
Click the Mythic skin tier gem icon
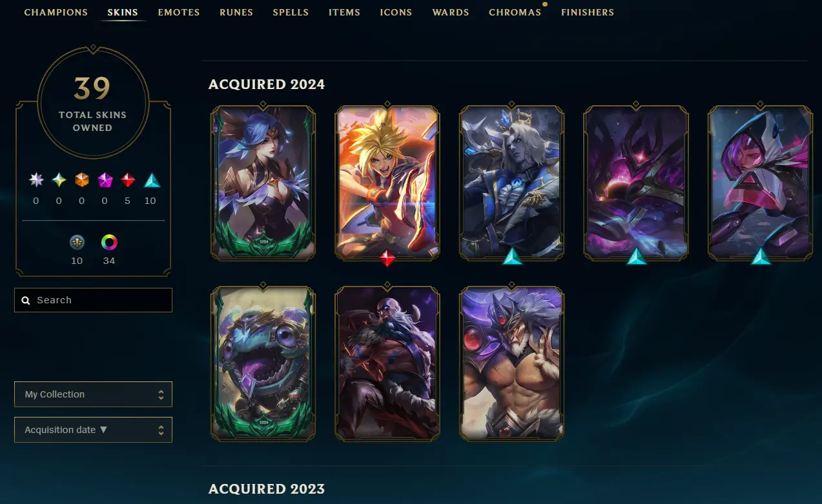59,180
